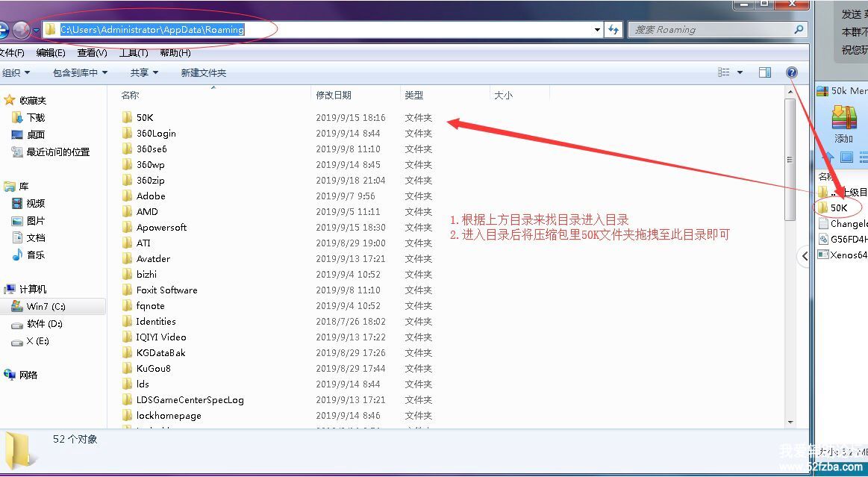Screen dimensions: 868x477
Task: Open the 网络 item in navigation pane
Action: (28, 375)
